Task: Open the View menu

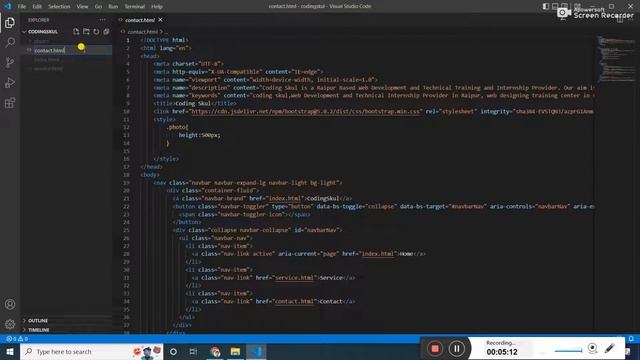Action: (x=82, y=7)
